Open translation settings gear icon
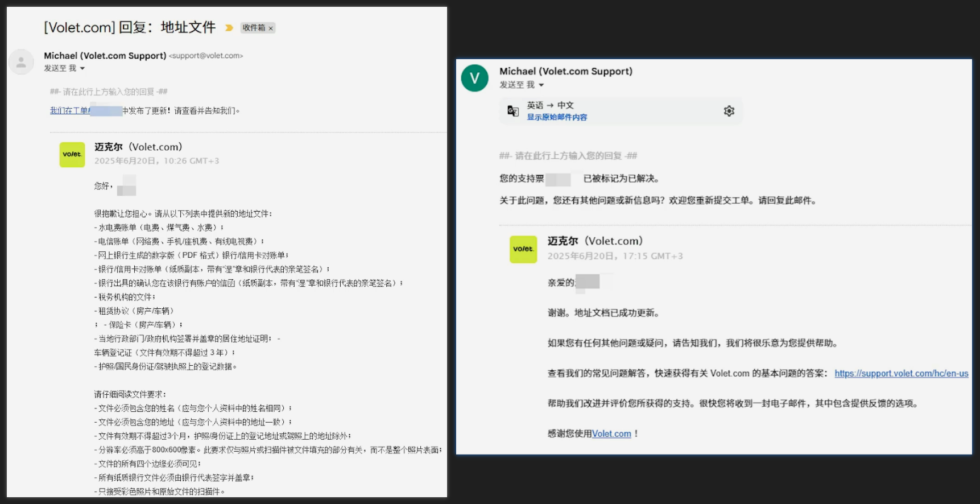 point(729,111)
